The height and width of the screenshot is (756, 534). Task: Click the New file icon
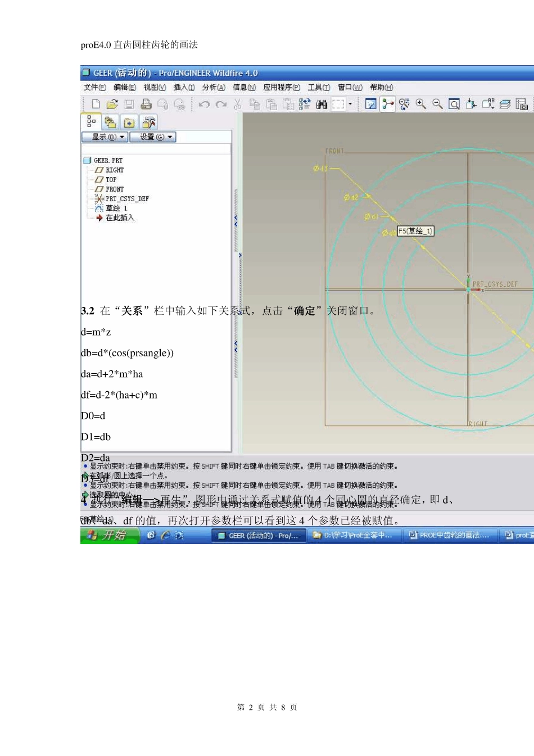point(96,104)
